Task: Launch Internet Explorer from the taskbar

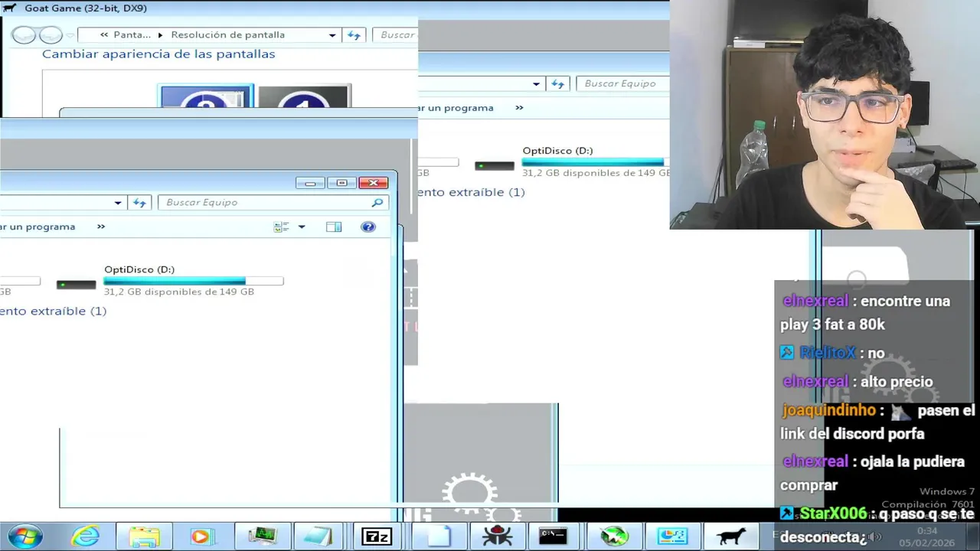Action: tap(86, 536)
